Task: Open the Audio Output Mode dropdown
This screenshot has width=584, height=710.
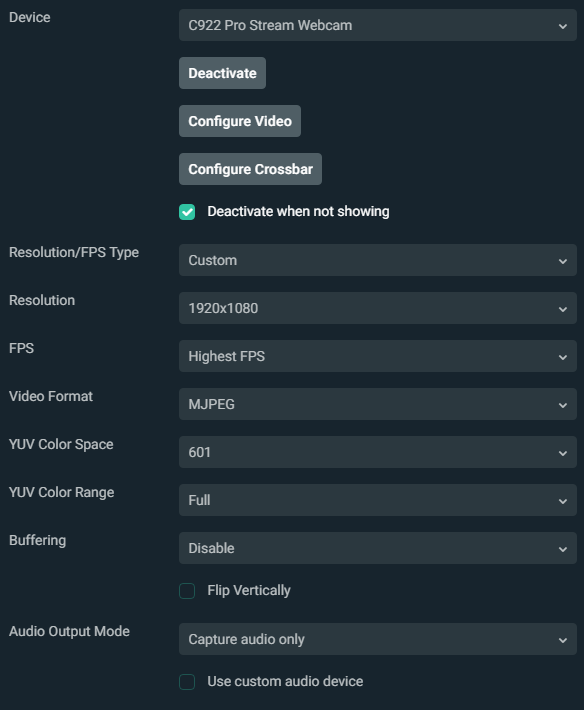Action: 378,639
